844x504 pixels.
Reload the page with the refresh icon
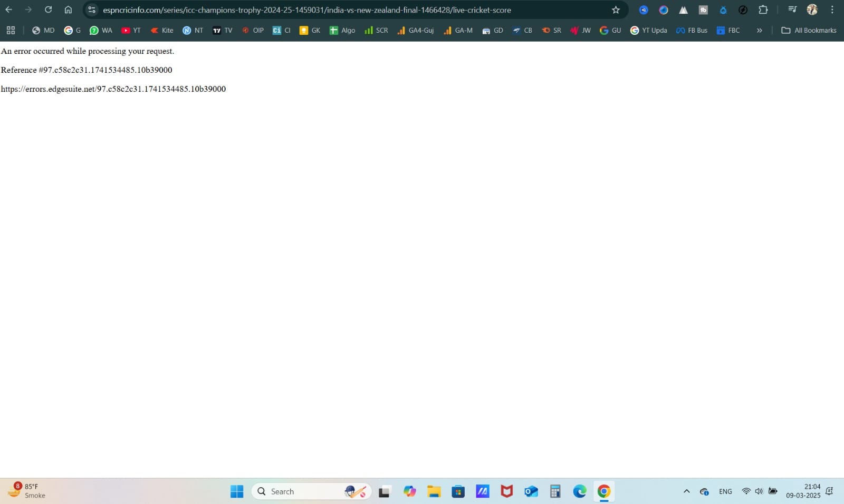(x=48, y=9)
